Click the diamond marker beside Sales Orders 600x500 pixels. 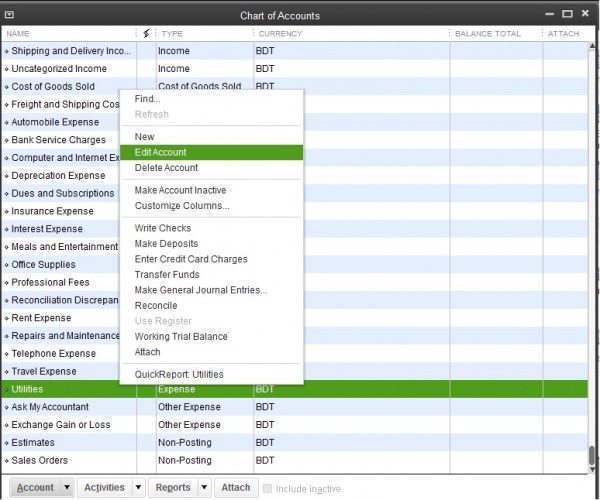(x=6, y=461)
